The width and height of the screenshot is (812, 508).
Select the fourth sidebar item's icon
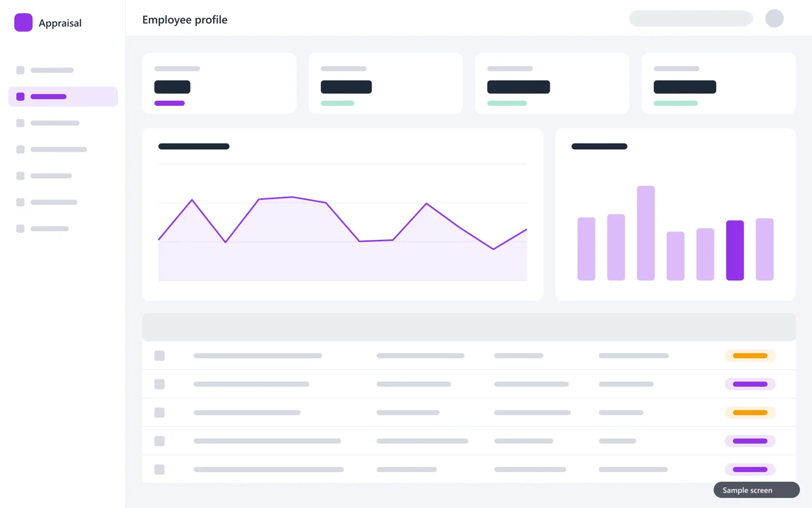click(x=21, y=149)
